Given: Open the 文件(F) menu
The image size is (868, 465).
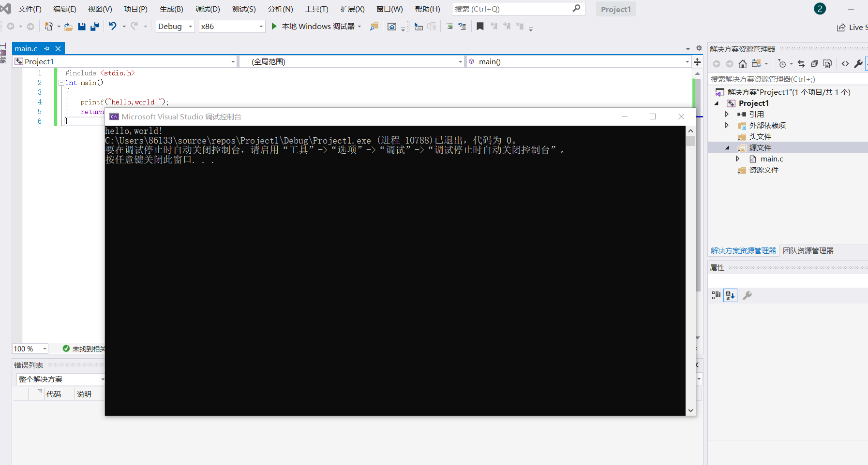Looking at the screenshot, I should click(x=30, y=9).
